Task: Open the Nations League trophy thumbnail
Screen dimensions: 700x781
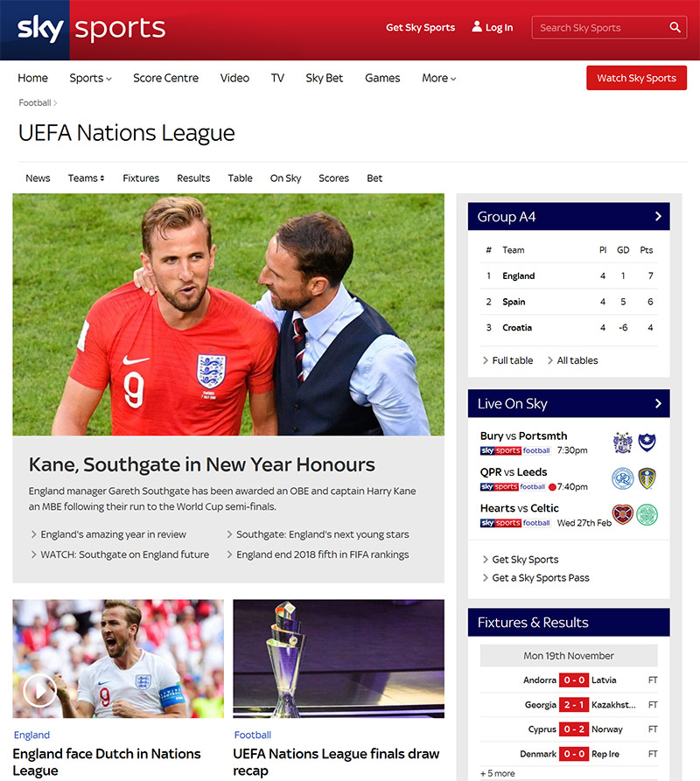Action: click(339, 659)
